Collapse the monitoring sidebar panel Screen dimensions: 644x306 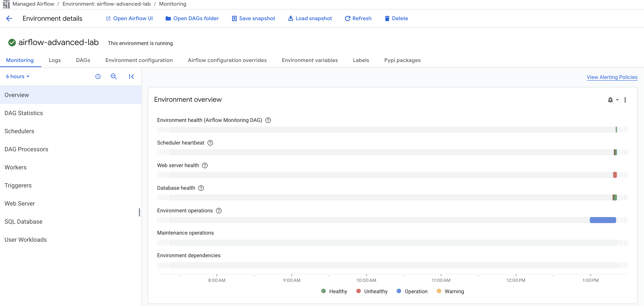tap(132, 76)
